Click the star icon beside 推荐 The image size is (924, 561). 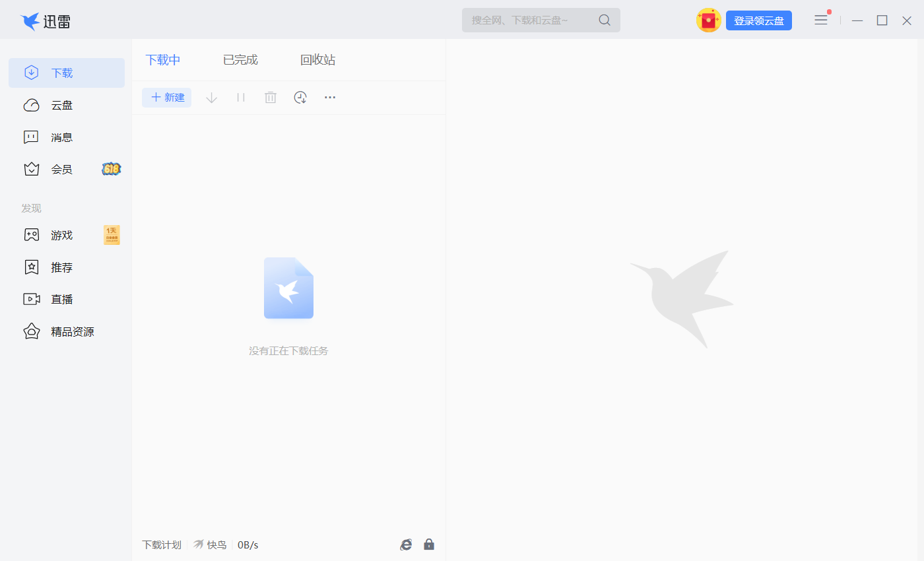pyautogui.click(x=31, y=267)
